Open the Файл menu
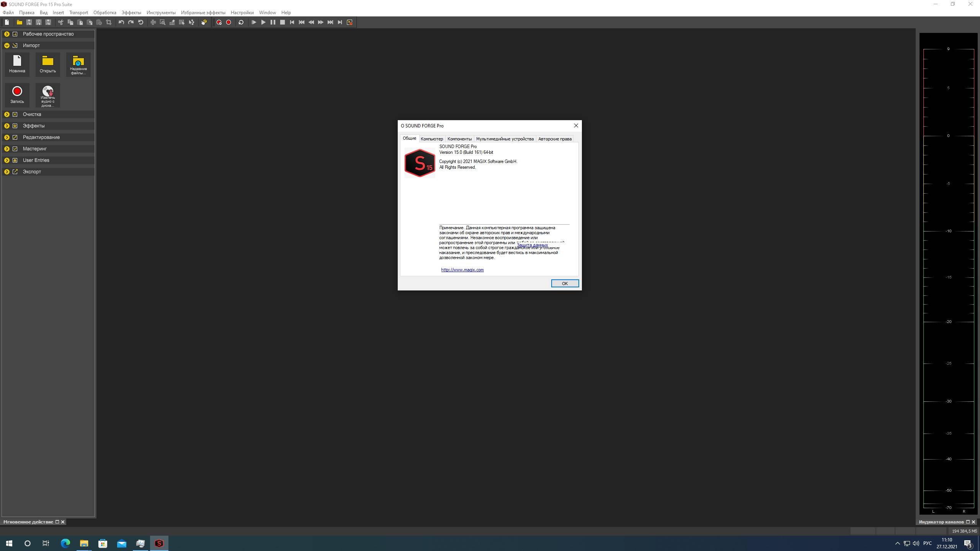 (8, 13)
